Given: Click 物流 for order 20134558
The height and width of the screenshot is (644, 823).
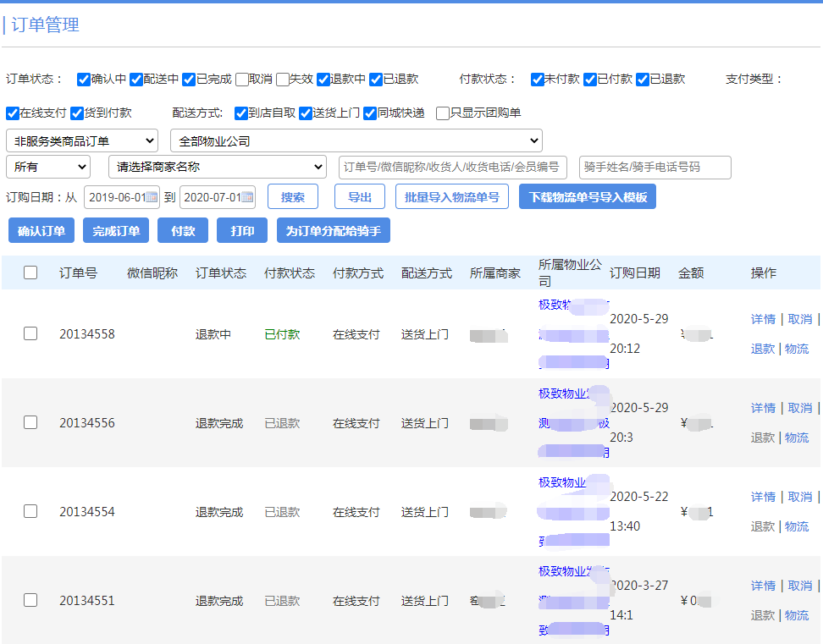Looking at the screenshot, I should 797,349.
